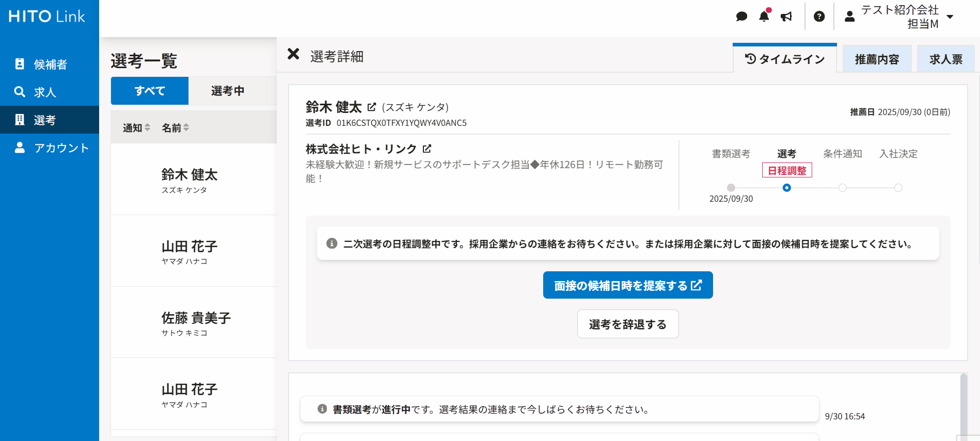Open 株式会社ヒト・リンク external link icon

(427, 149)
